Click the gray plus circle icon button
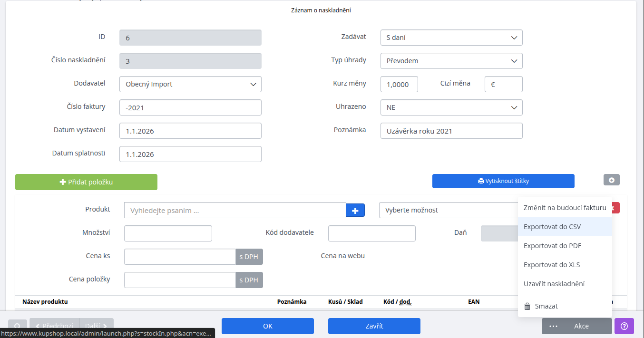Screen dimensions: 644x338 click(612, 180)
